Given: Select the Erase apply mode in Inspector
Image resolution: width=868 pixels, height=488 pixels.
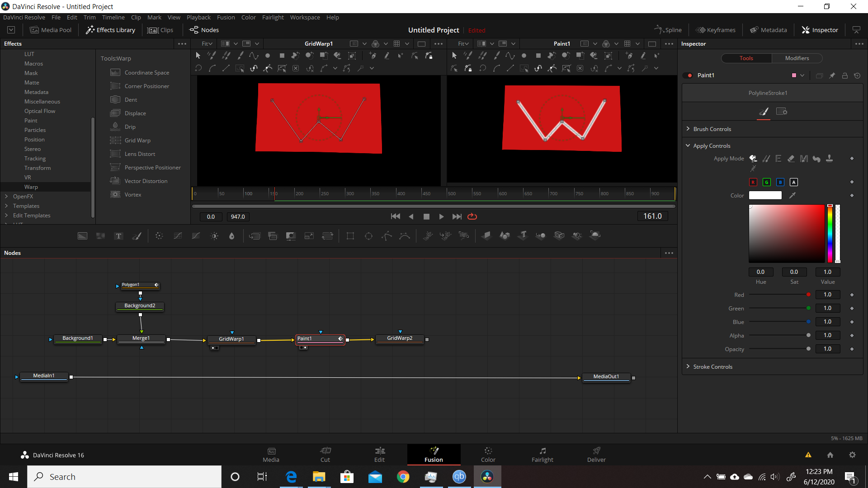Looking at the screenshot, I should [791, 159].
